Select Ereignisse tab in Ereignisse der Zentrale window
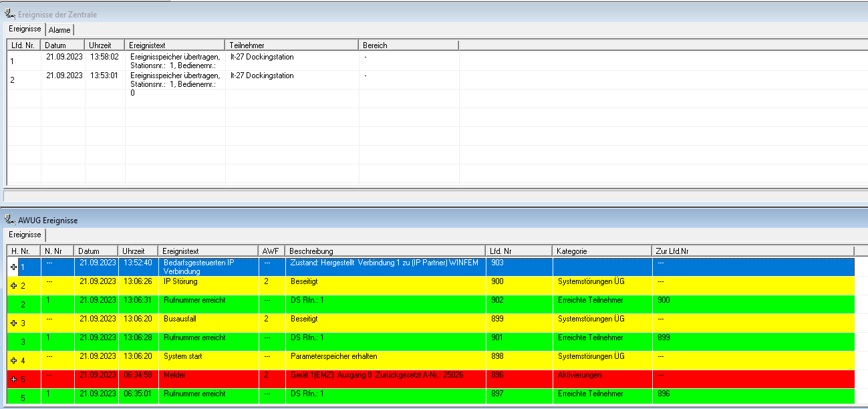The width and height of the screenshot is (868, 409). coord(25,29)
